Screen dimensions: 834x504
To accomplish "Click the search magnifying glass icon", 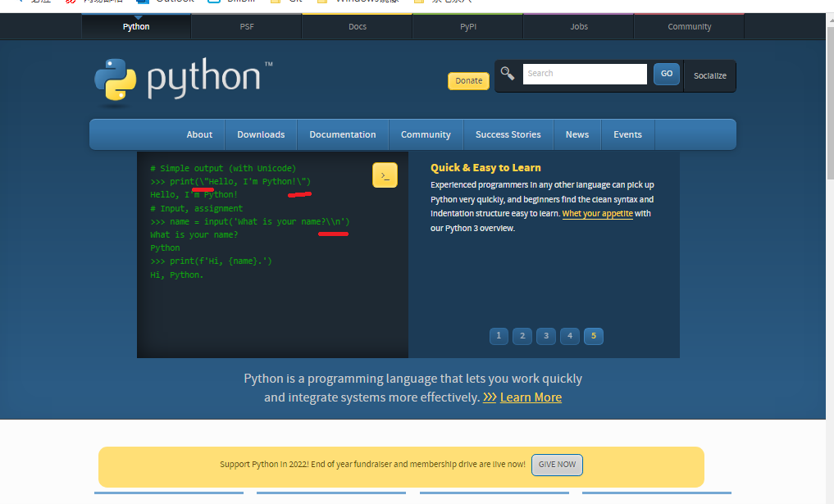I will click(507, 73).
